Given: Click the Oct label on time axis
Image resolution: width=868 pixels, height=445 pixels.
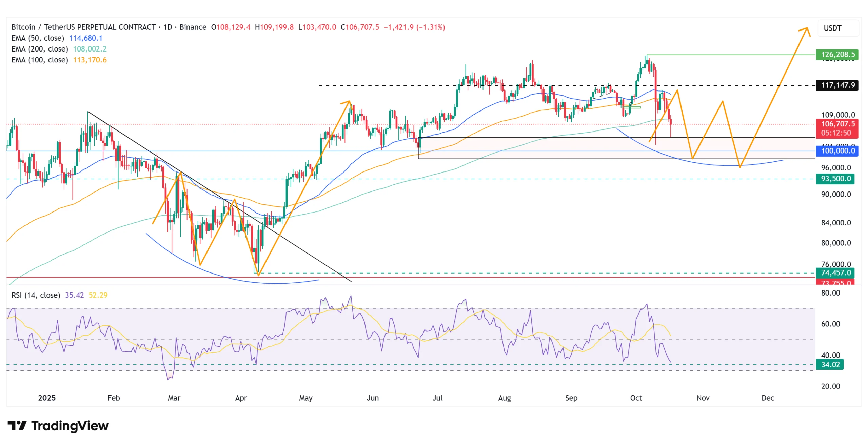Looking at the screenshot, I should [x=636, y=398].
